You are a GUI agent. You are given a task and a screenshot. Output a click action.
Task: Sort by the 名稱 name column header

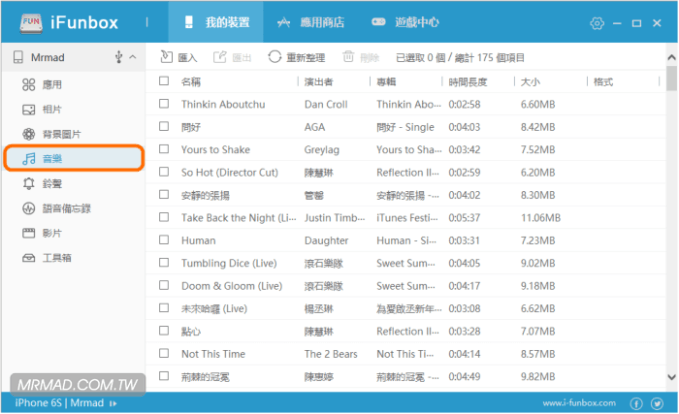[x=191, y=82]
